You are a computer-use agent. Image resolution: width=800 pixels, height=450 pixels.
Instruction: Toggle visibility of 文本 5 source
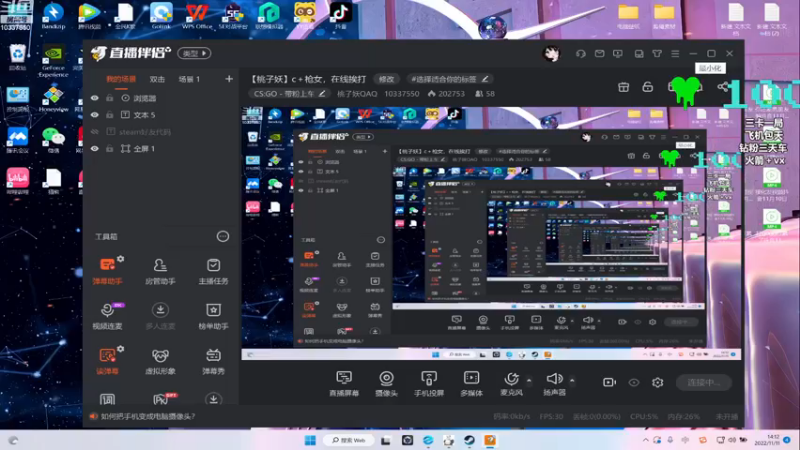click(x=95, y=115)
